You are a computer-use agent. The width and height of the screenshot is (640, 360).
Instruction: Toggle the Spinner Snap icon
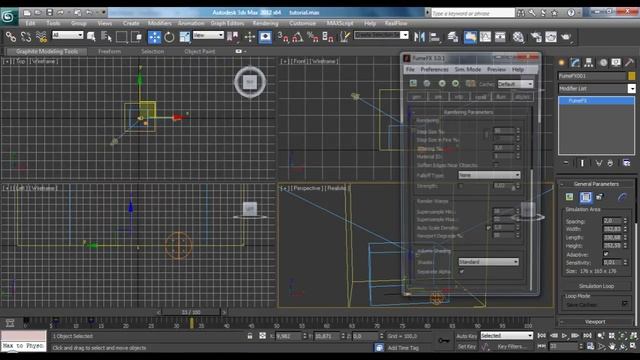(x=328, y=37)
